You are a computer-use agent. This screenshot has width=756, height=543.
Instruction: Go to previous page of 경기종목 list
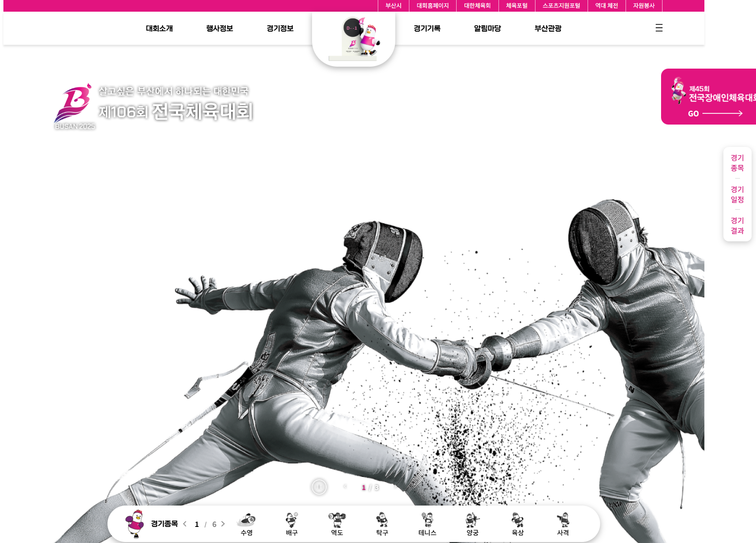185,524
